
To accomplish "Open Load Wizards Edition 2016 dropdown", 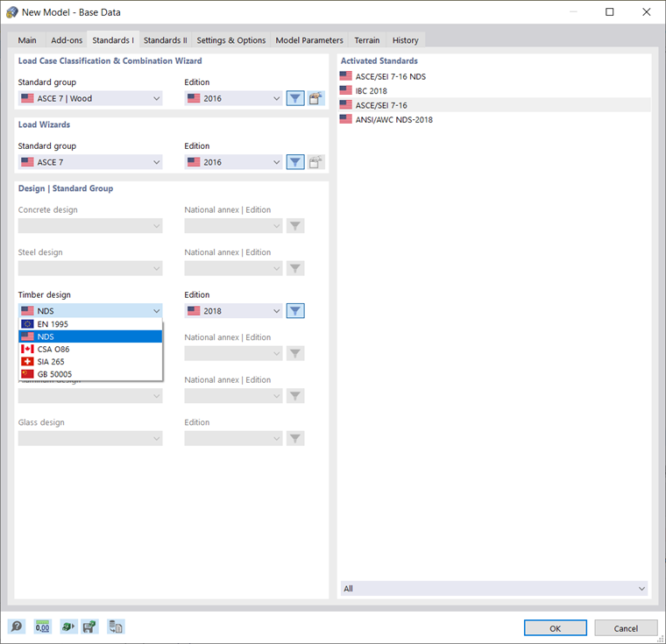I will 233,162.
